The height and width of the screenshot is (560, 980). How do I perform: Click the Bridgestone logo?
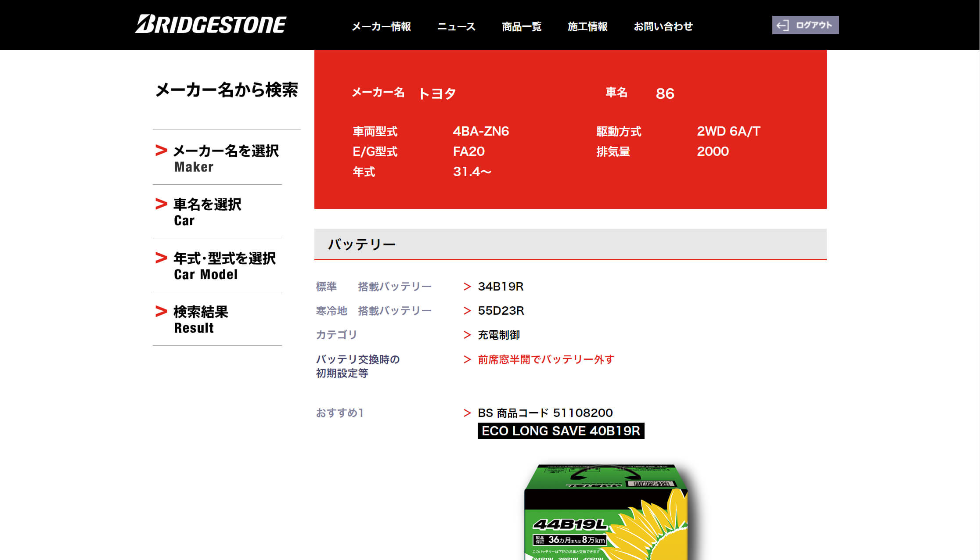tap(210, 25)
